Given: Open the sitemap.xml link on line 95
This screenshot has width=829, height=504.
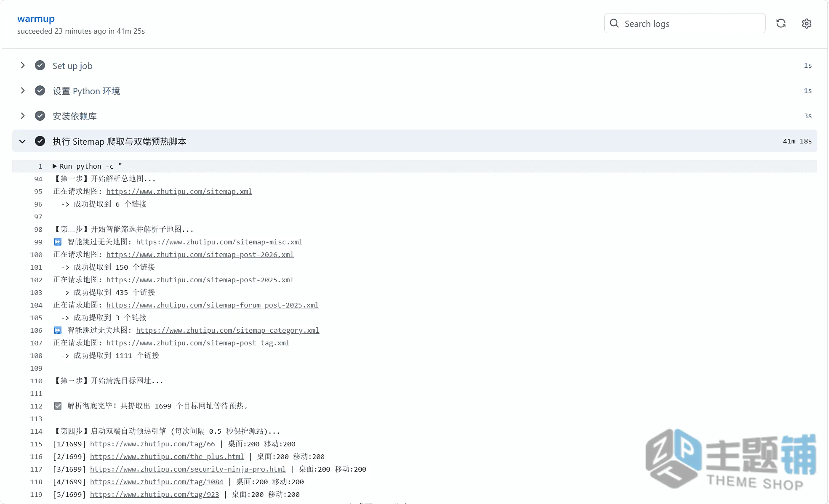Looking at the screenshot, I should [179, 191].
